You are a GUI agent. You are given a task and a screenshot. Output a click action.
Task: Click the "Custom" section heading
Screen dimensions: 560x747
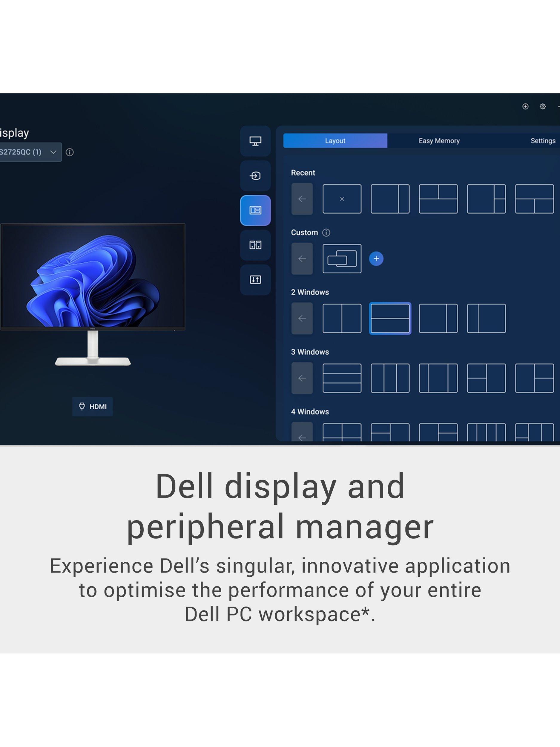tap(304, 233)
